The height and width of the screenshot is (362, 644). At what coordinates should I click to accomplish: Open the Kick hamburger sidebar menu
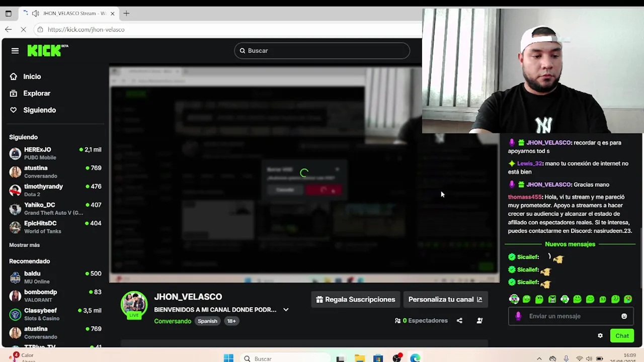pyautogui.click(x=15, y=50)
